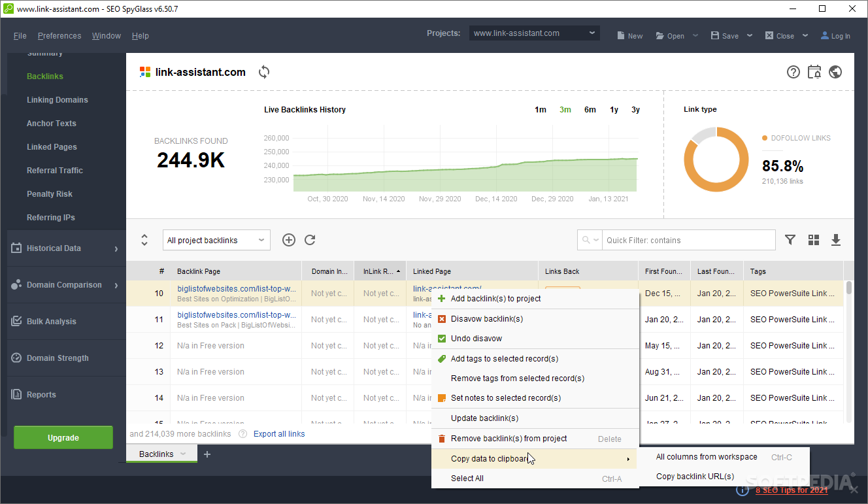This screenshot has width=868, height=504.
Task: Click the New project toolbar icon
Action: point(620,36)
